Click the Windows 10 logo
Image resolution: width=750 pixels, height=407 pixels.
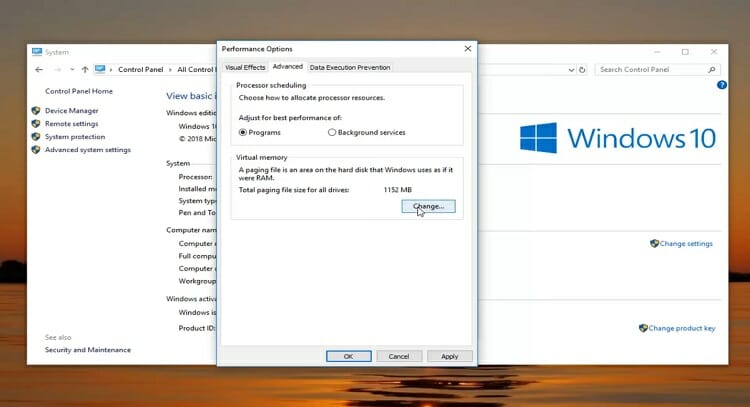click(618, 138)
